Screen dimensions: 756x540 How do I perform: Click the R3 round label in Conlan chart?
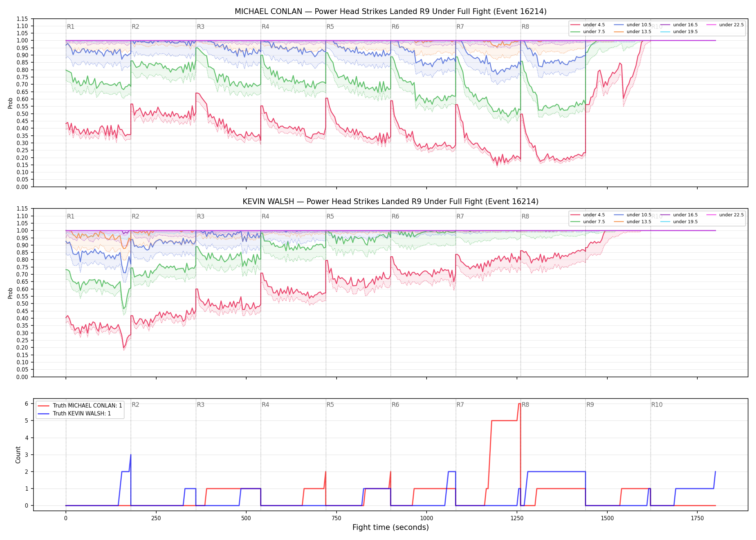201,27
